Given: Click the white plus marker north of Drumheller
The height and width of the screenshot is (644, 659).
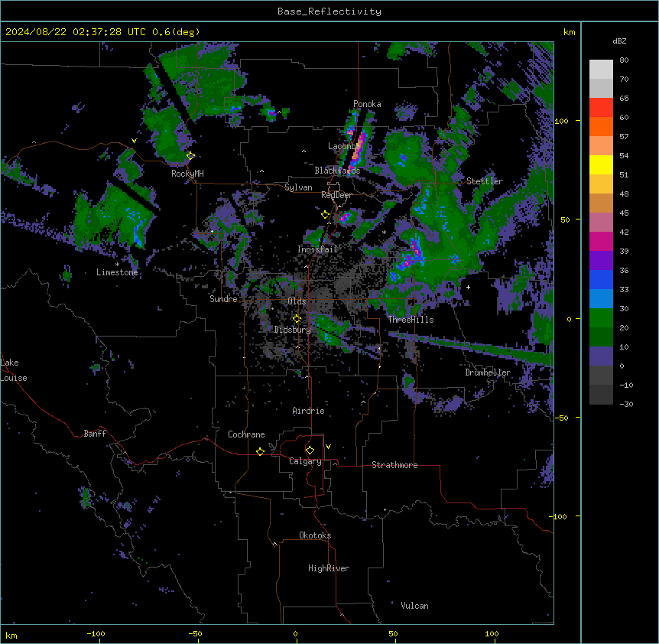Looking at the screenshot, I should coord(468,287).
